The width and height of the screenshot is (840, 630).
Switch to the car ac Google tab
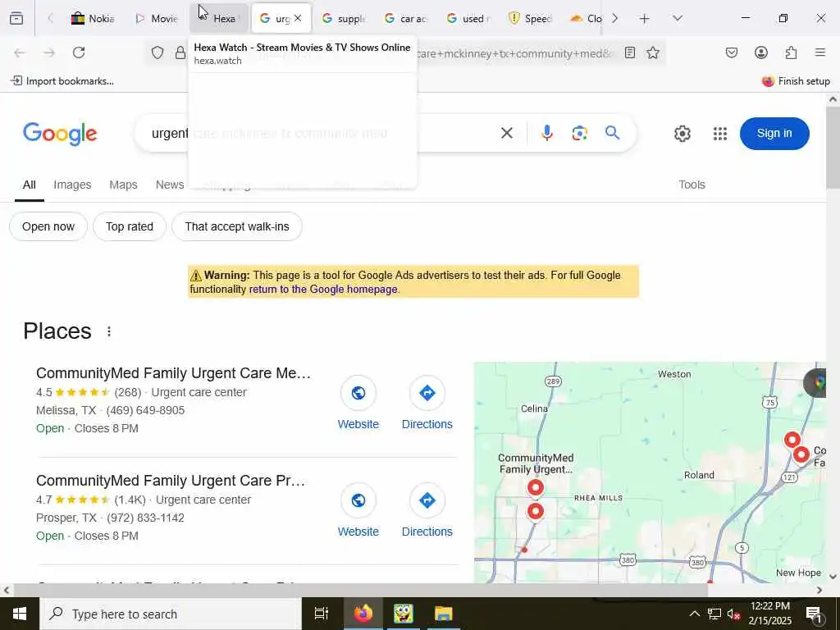405,18
